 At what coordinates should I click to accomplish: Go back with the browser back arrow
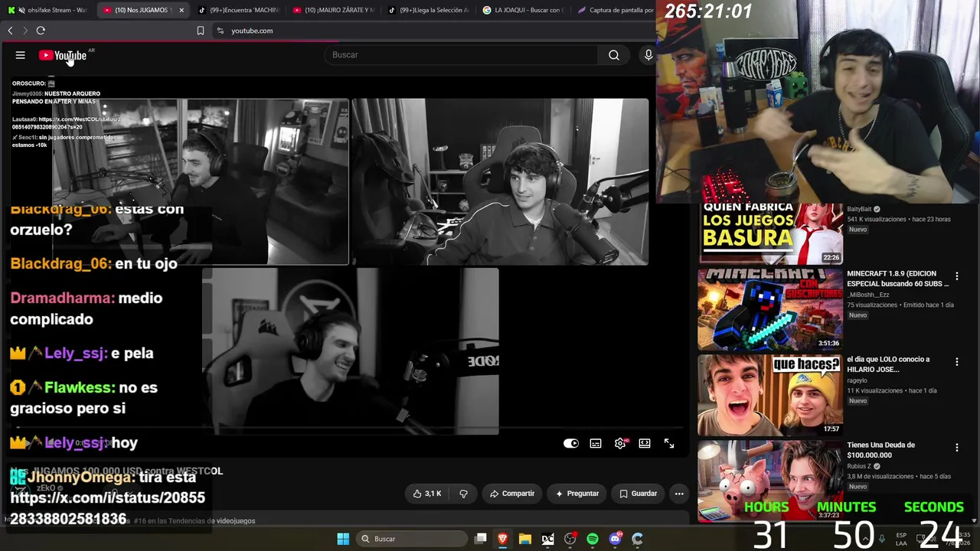(x=10, y=31)
